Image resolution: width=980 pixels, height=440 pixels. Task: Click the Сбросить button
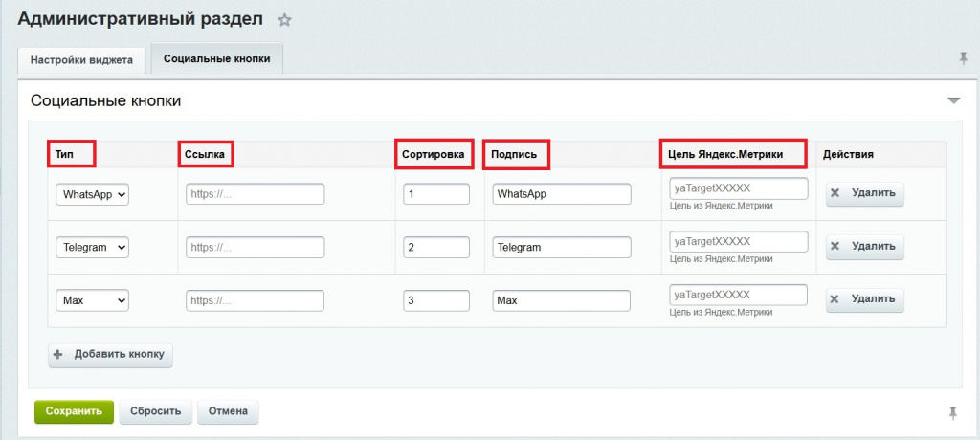(156, 411)
